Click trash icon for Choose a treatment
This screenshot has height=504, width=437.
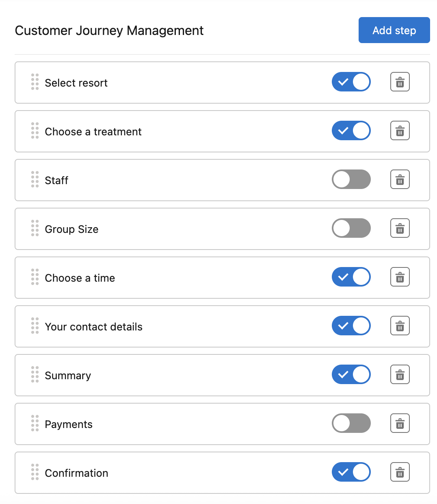400,131
